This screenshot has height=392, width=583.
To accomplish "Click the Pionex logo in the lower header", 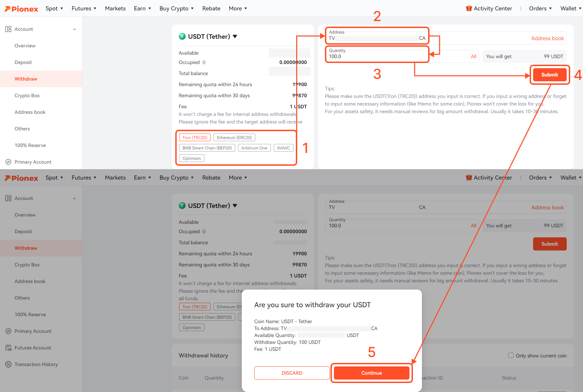I will click(x=21, y=178).
